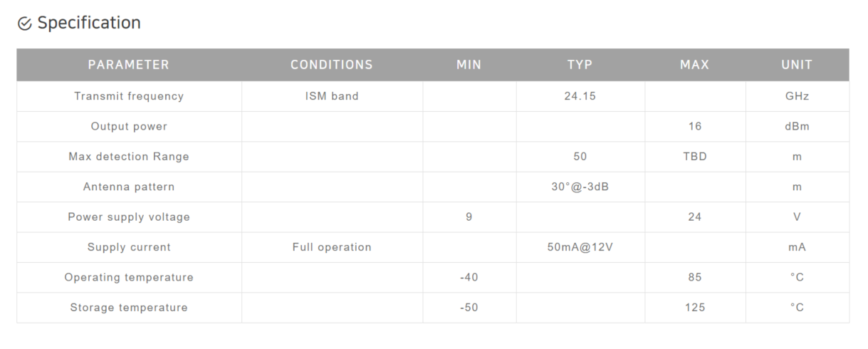This screenshot has width=868, height=349.
Task: Click the 125 storage temperature maximum
Action: [695, 308]
